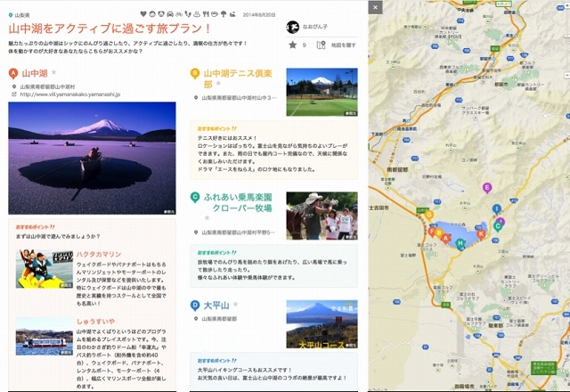Hide the map with 地図を隠す
The width and height of the screenshot is (570, 392).
[343, 45]
